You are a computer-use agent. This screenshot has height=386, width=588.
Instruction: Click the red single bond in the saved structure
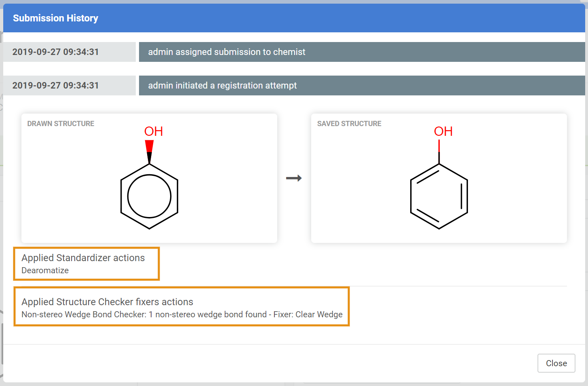click(439, 146)
